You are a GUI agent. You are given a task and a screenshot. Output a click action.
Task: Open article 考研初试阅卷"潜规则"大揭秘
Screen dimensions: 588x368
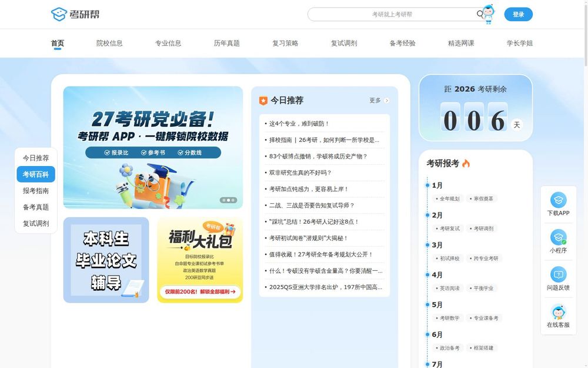pyautogui.click(x=308, y=238)
